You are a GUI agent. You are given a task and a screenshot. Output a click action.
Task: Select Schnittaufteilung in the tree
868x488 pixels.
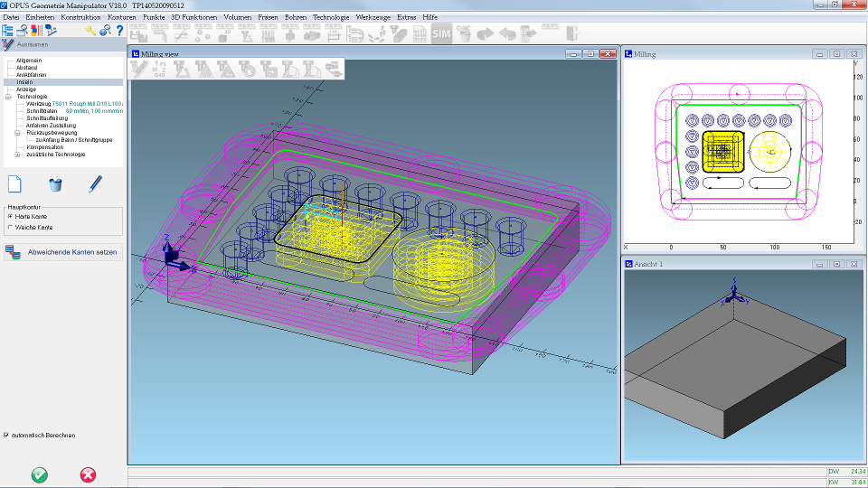point(47,117)
